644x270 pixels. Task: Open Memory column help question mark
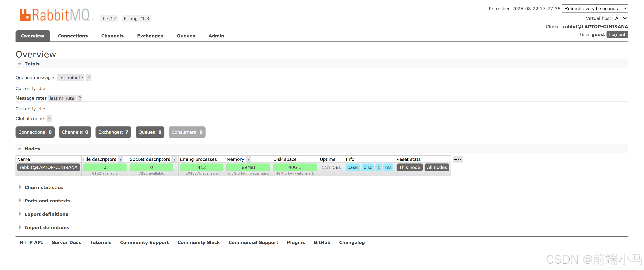click(248, 159)
